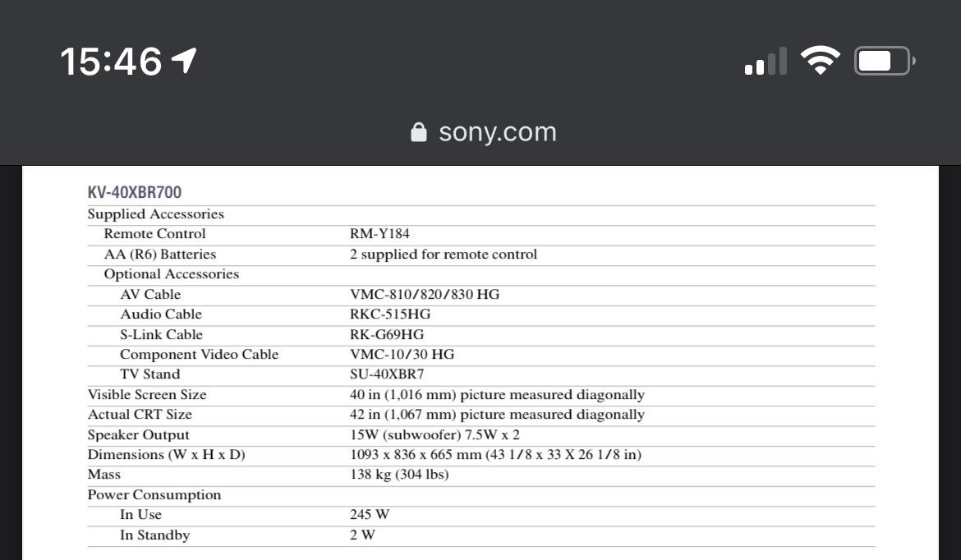Tap the 245 W in-use power value
Screen dimensions: 961x560
pos(370,515)
